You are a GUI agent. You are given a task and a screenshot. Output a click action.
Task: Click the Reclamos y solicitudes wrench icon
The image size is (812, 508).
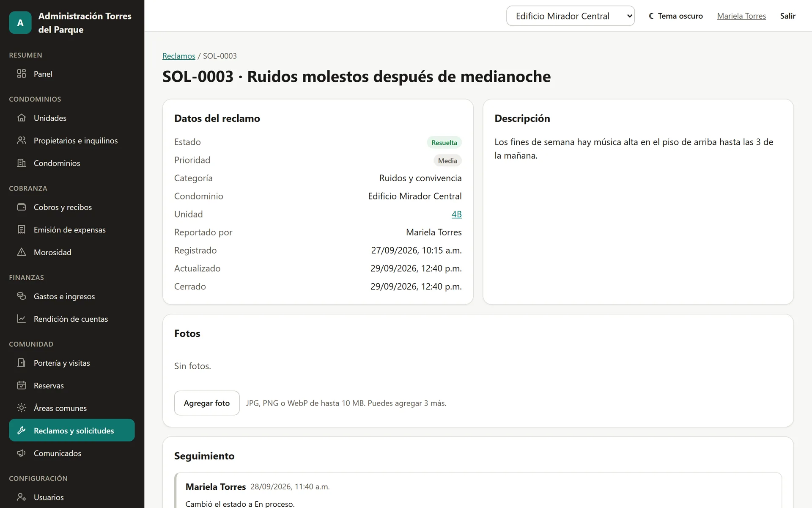click(x=22, y=431)
